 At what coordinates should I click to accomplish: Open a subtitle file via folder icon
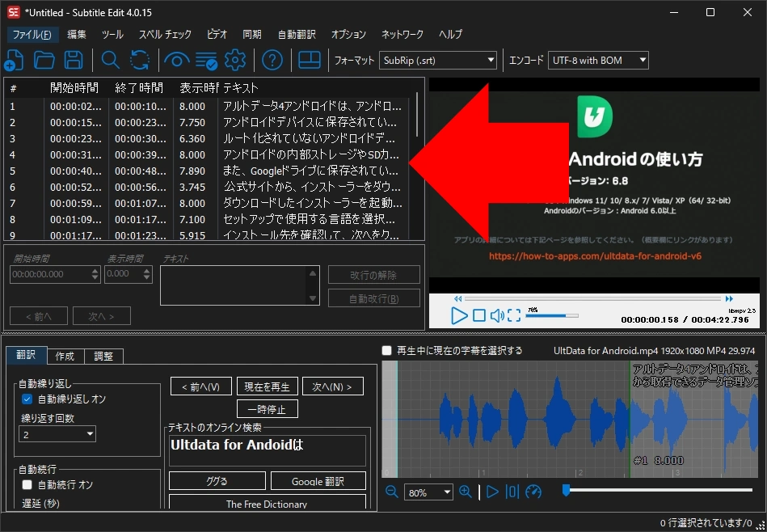coord(44,61)
